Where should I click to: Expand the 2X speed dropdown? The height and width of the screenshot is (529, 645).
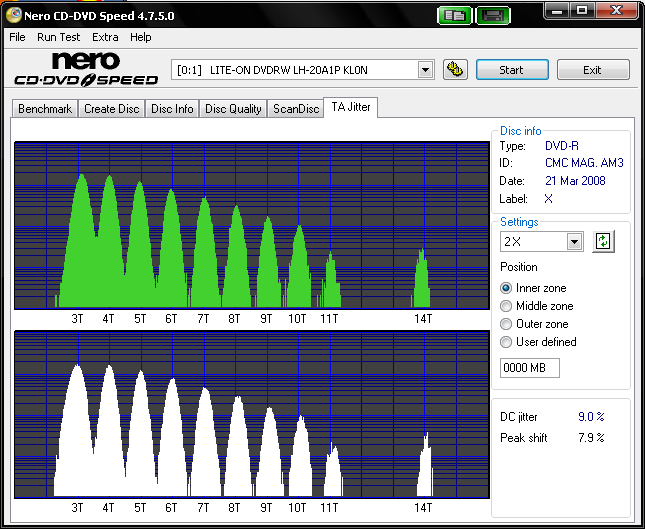click(574, 241)
